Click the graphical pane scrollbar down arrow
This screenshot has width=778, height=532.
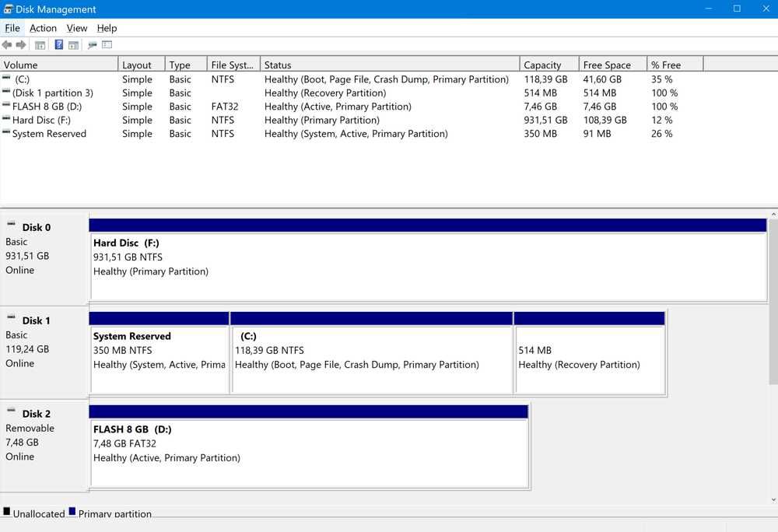(773, 500)
